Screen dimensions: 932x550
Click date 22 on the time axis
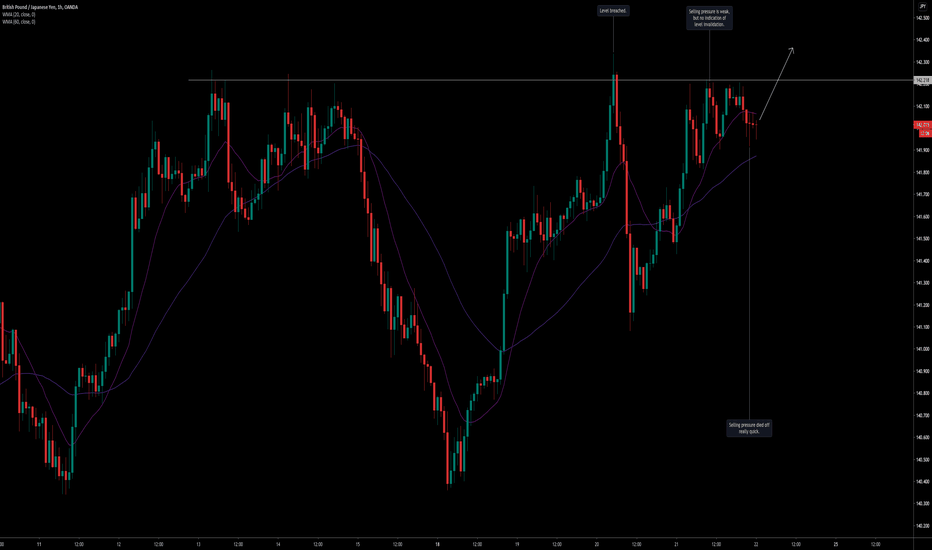pos(755,544)
